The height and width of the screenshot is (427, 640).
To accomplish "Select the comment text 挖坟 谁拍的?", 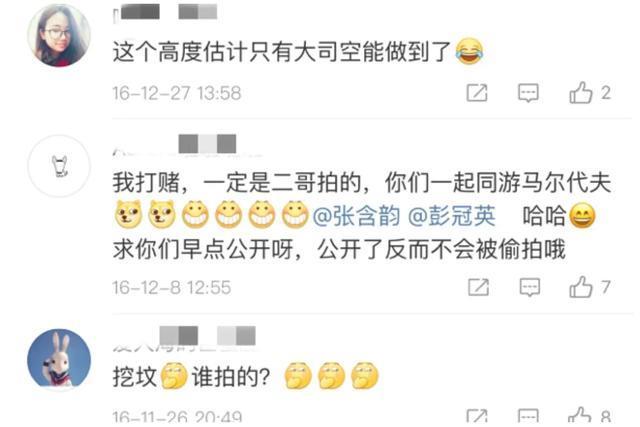I will click(x=246, y=376).
